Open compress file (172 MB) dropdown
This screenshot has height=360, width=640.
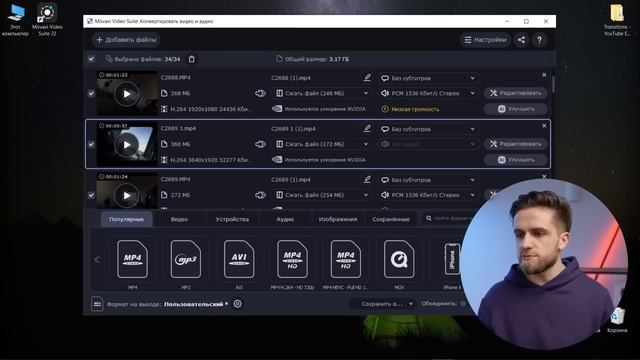click(x=322, y=144)
